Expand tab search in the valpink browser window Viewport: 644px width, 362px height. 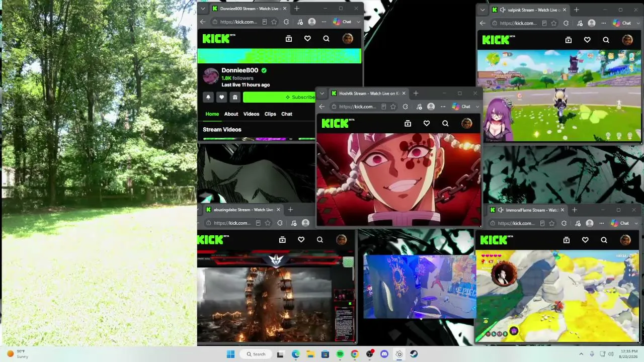point(483,10)
